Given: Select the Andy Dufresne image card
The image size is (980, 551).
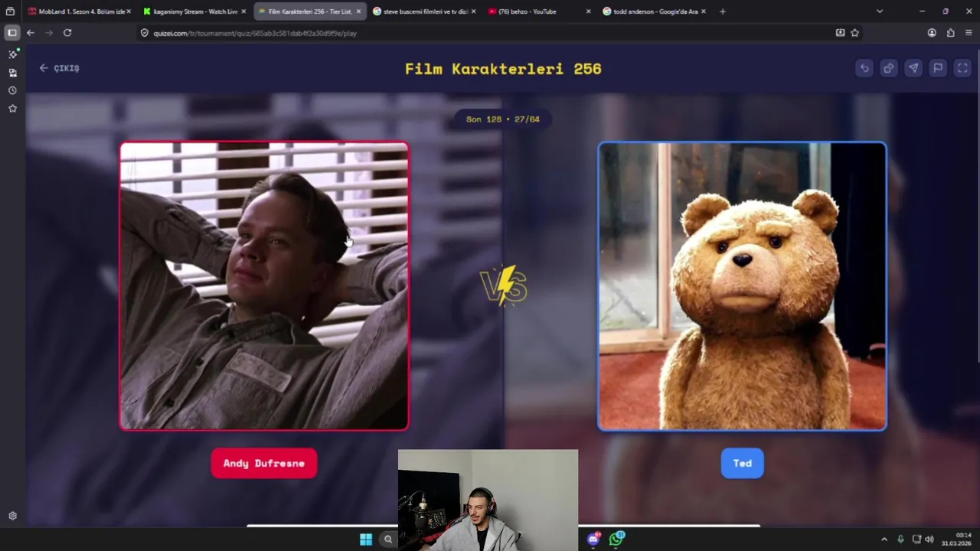Looking at the screenshot, I should click(264, 286).
